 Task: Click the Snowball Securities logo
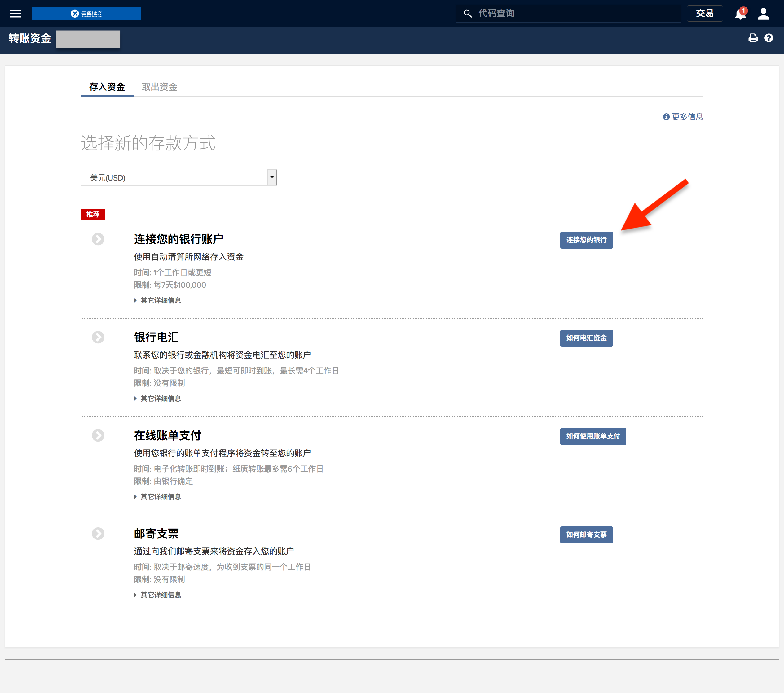(86, 14)
